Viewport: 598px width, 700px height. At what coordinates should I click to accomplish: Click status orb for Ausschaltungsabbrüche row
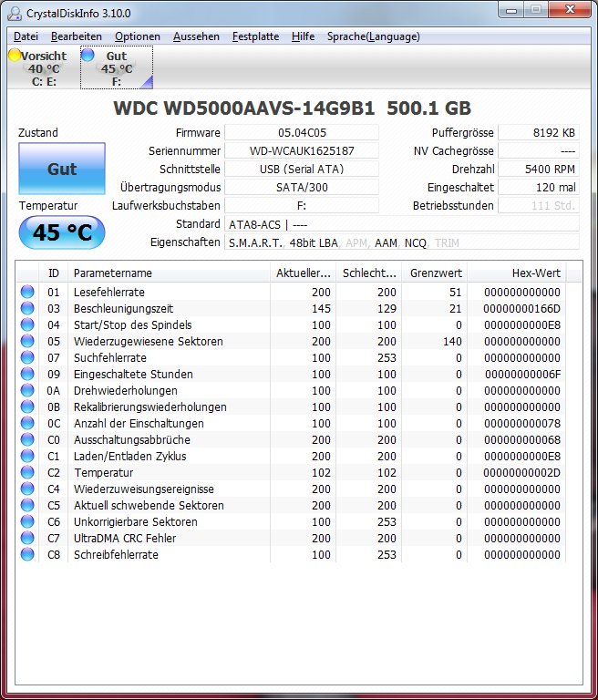(27, 439)
